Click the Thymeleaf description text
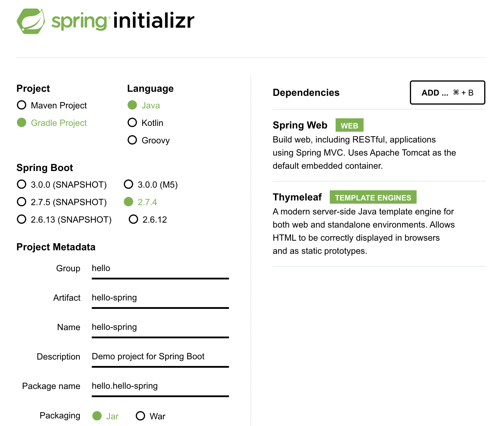The height and width of the screenshot is (426, 504). [364, 231]
